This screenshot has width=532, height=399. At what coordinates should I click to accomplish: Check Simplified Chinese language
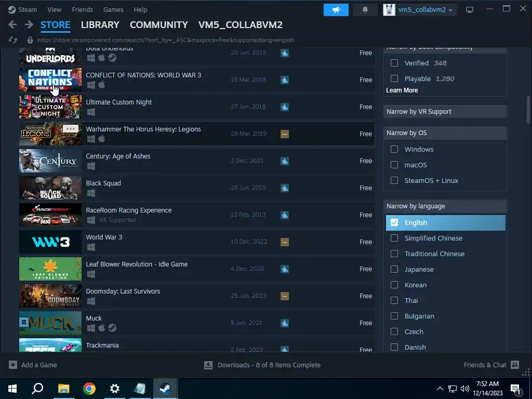point(394,238)
